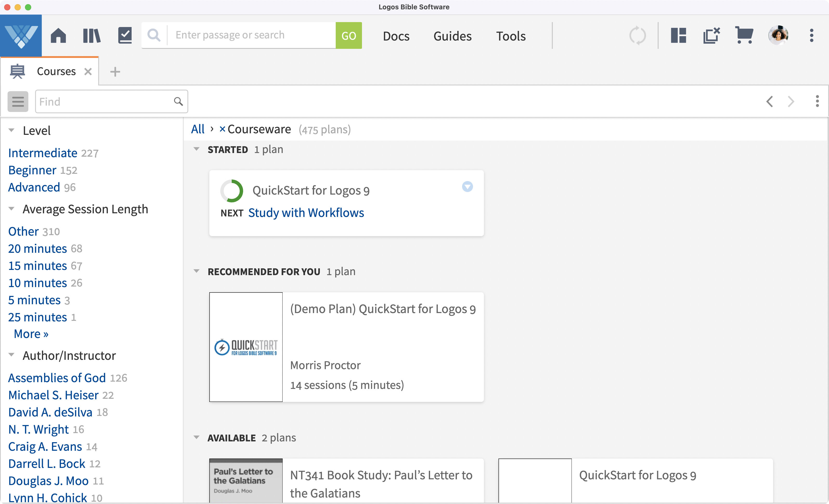The image size is (829, 504).
Task: Filter by Intermediate level
Action: coord(43,153)
